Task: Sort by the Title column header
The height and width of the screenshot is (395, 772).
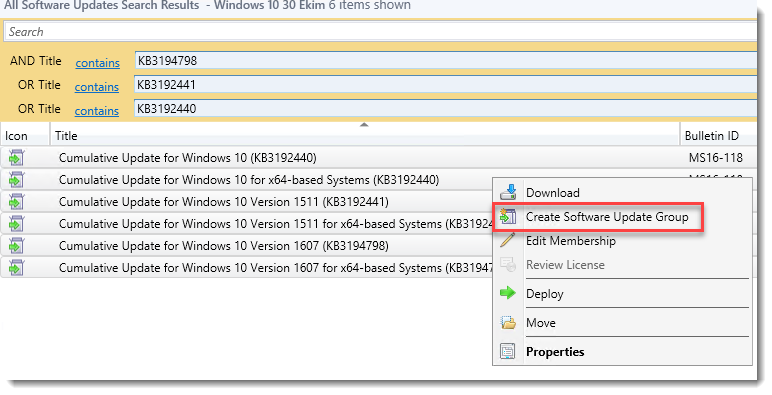Action: [365, 135]
